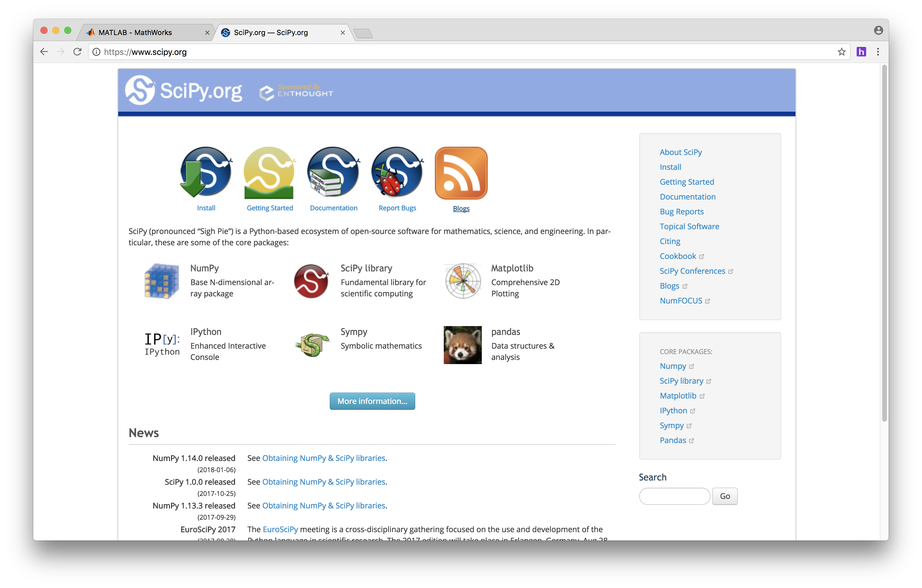Bookmark this page with the star icon
Viewport: 922px width, 588px height.
click(x=841, y=52)
